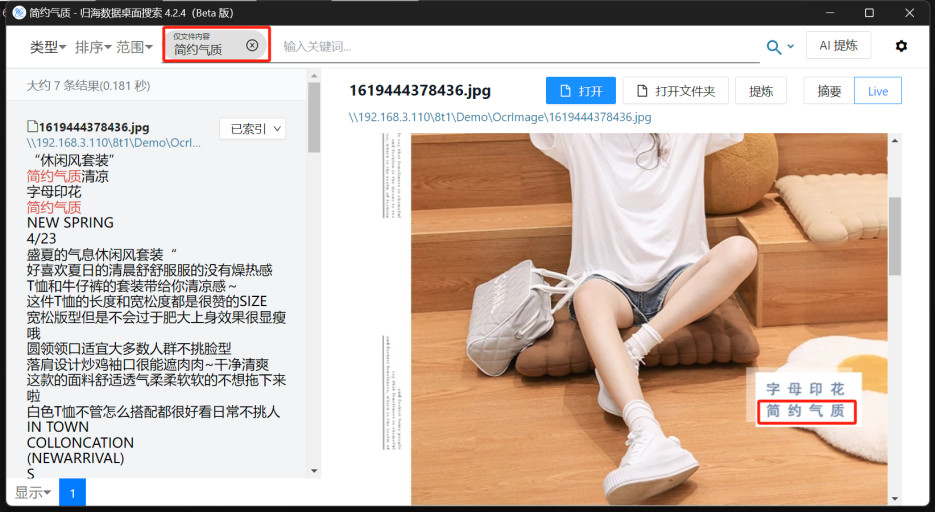Click 打开文件夹 to open containing folder
The width and height of the screenshot is (935, 512).
675,91
